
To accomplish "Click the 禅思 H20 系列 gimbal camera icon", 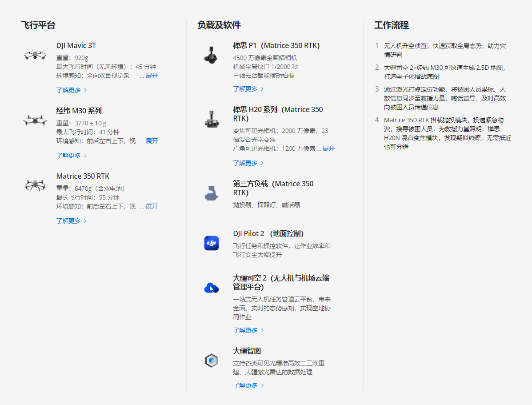I will point(211,119).
